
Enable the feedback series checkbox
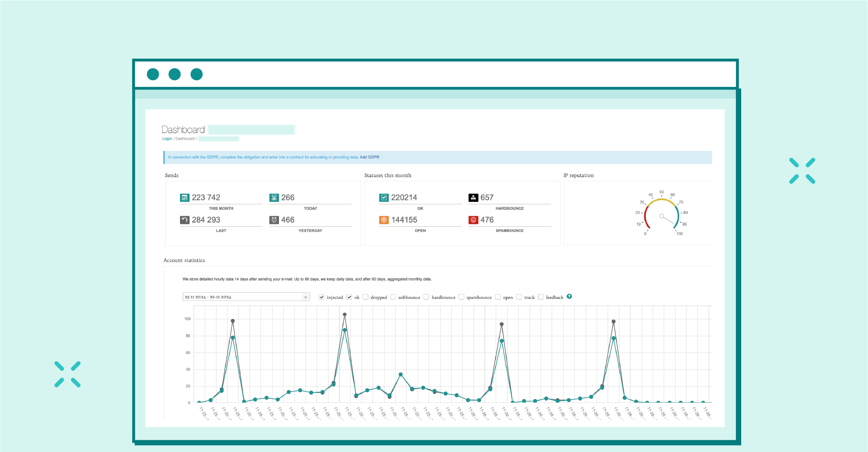coord(541,297)
